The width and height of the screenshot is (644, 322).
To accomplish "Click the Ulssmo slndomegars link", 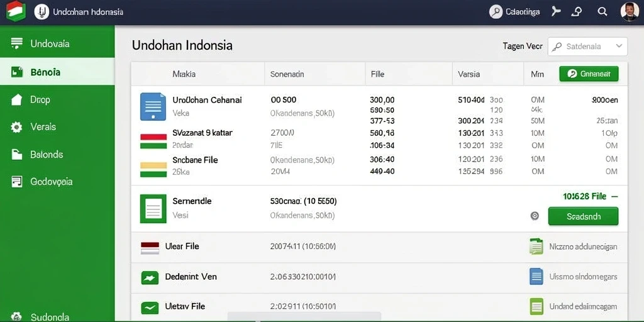I will pyautogui.click(x=583, y=277).
